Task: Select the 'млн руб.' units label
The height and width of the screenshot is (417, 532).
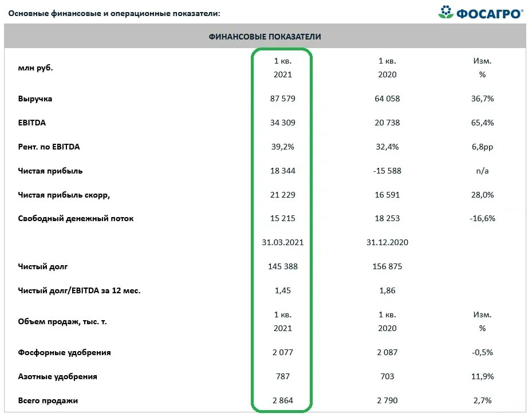Action: (36, 68)
